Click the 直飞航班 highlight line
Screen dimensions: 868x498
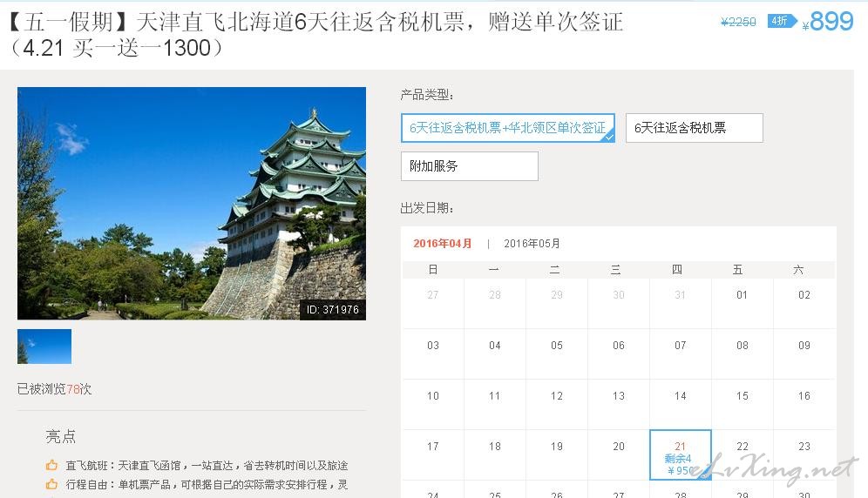click(207, 466)
